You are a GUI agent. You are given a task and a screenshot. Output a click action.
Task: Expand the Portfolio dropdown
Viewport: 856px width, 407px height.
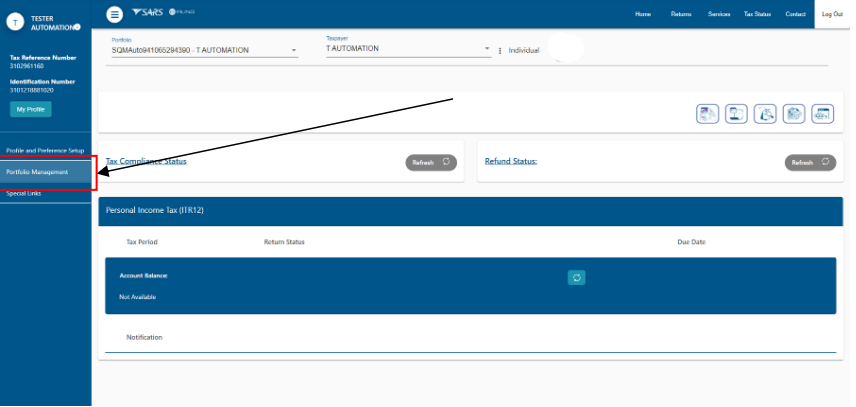click(x=294, y=50)
